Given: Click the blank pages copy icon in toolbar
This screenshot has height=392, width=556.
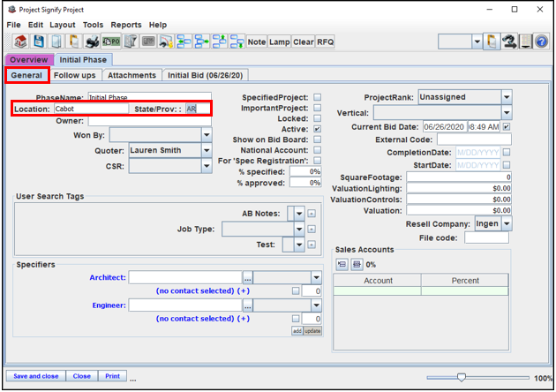Looking at the screenshot, I should tap(56, 41).
